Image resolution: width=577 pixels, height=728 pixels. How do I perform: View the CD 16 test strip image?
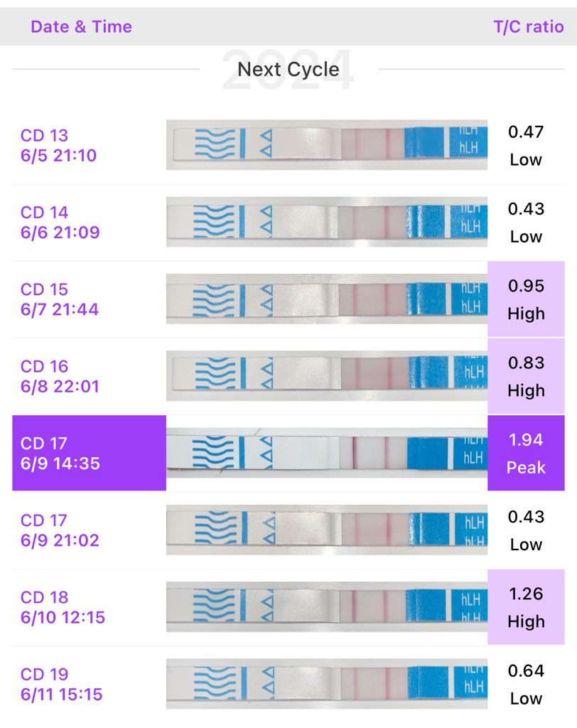click(x=327, y=376)
